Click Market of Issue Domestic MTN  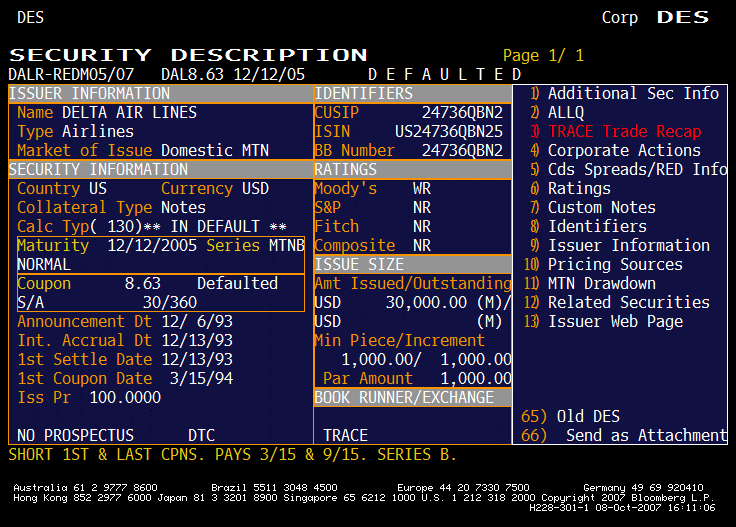coord(215,151)
